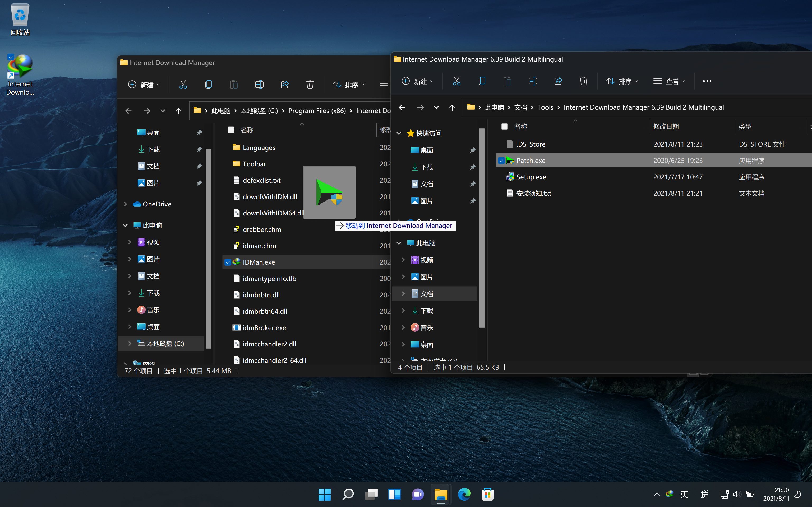The width and height of the screenshot is (812, 507).
Task: Toggle select-all checkbox in right file list header
Action: tap(504, 126)
